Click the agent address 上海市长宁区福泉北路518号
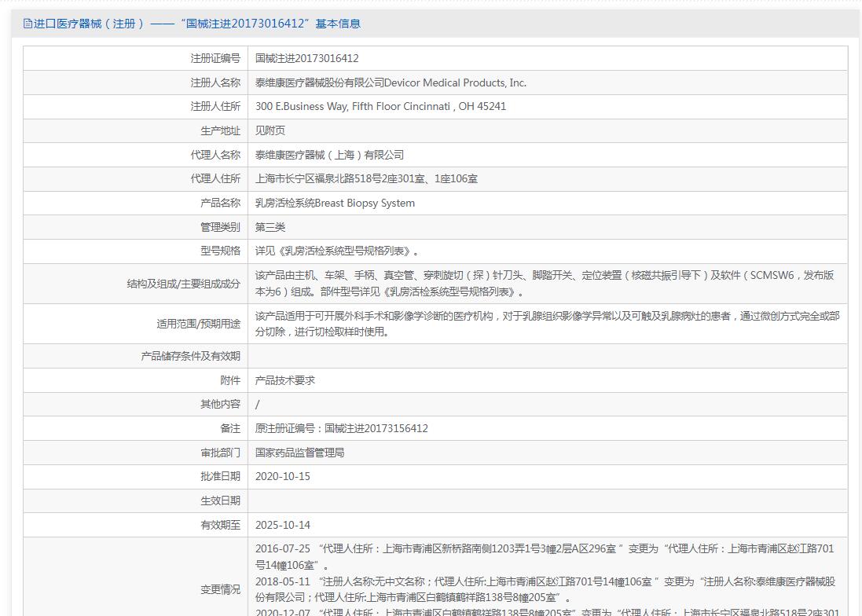862x616 pixels. [x=366, y=178]
